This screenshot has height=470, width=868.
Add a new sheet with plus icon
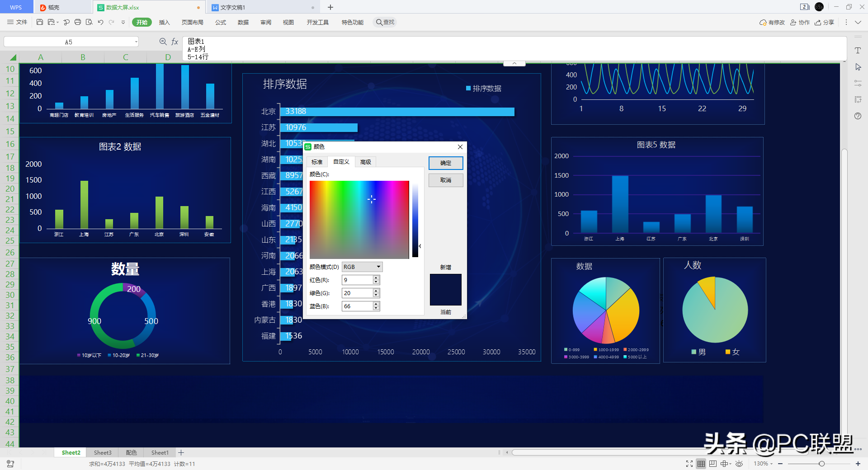(x=181, y=452)
